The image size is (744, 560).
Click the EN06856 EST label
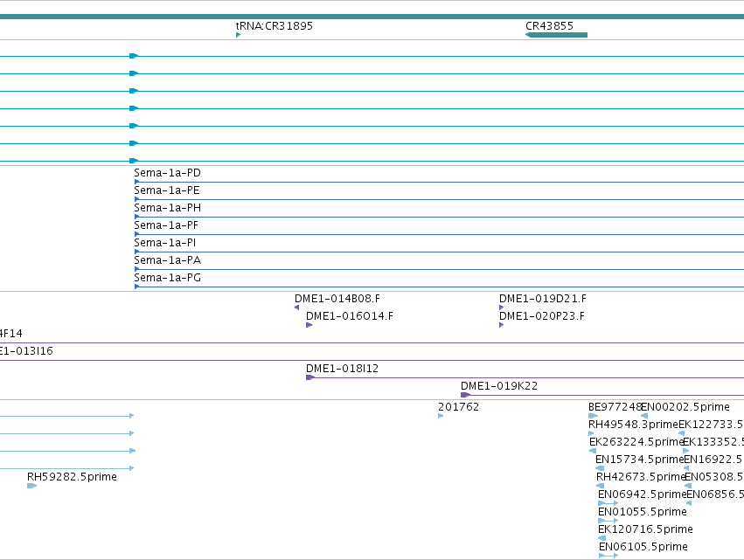715,494
